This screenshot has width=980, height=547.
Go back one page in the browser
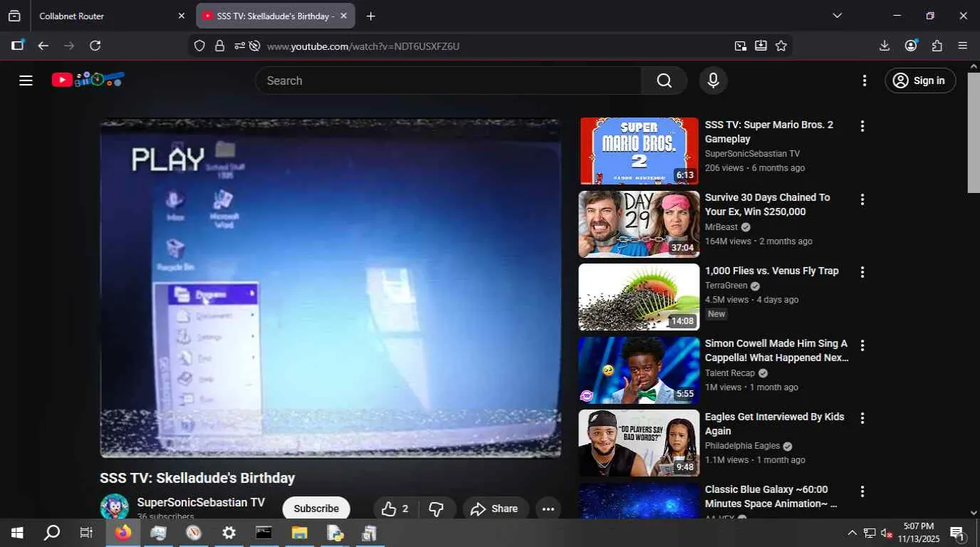click(x=43, y=46)
